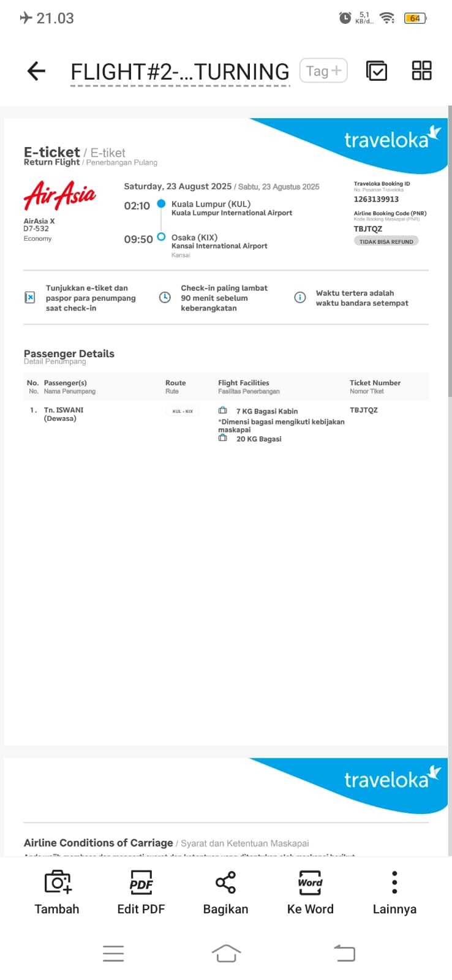Open the multi-select checkbox icon
452x980 pixels.
376,71
